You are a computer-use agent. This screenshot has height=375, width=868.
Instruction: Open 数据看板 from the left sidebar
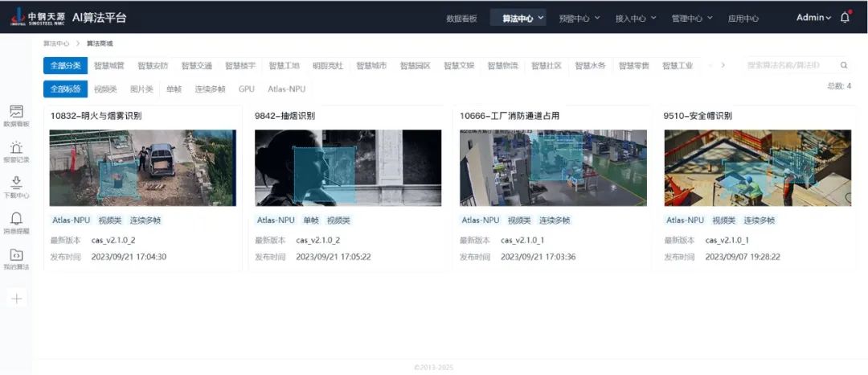pyautogui.click(x=16, y=116)
